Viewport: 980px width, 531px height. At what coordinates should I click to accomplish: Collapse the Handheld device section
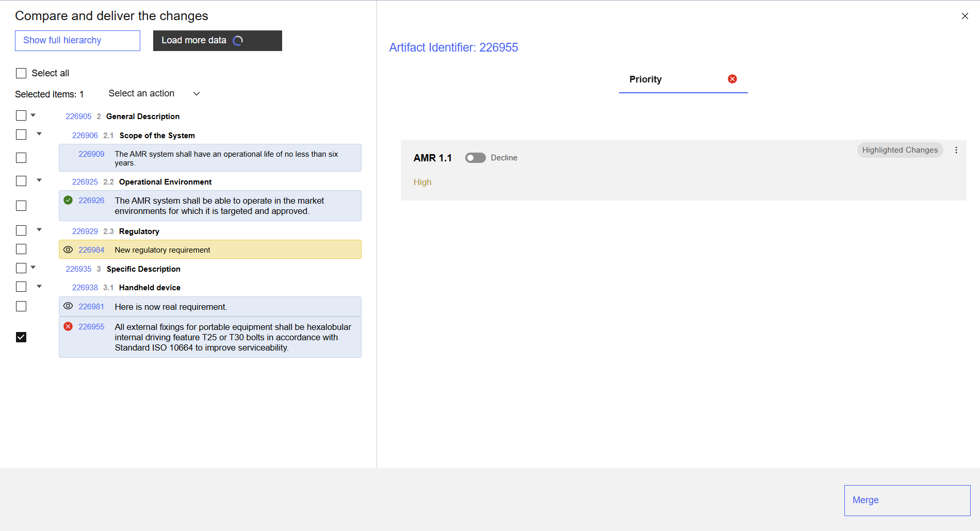click(x=39, y=287)
